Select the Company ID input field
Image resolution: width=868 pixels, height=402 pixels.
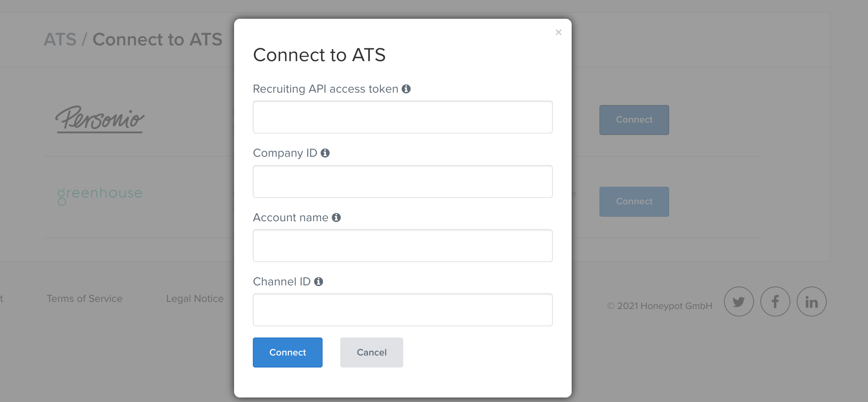tap(402, 181)
